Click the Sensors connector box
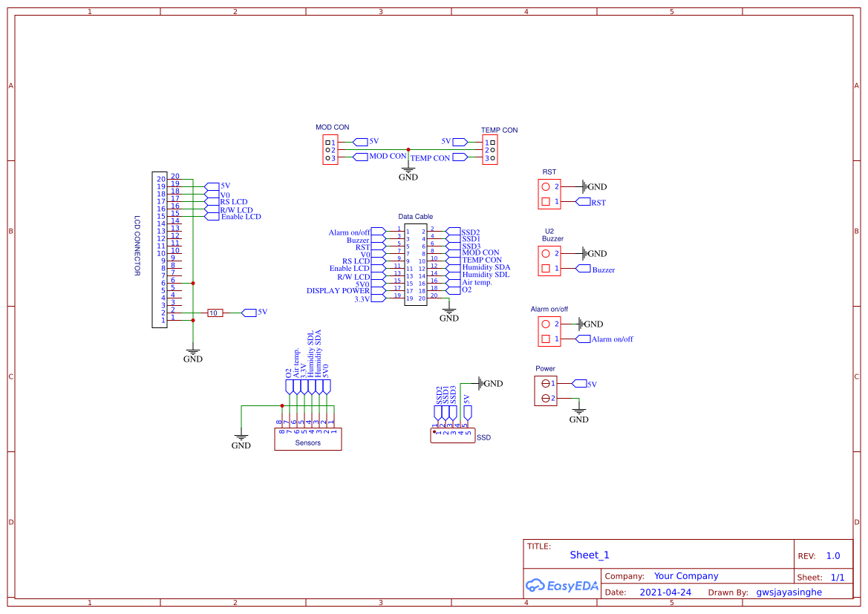 pyautogui.click(x=308, y=439)
